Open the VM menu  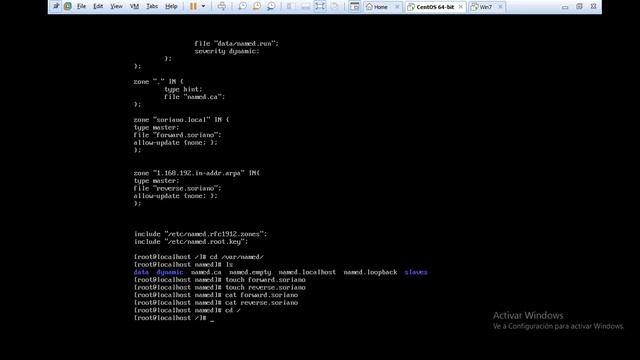(134, 7)
